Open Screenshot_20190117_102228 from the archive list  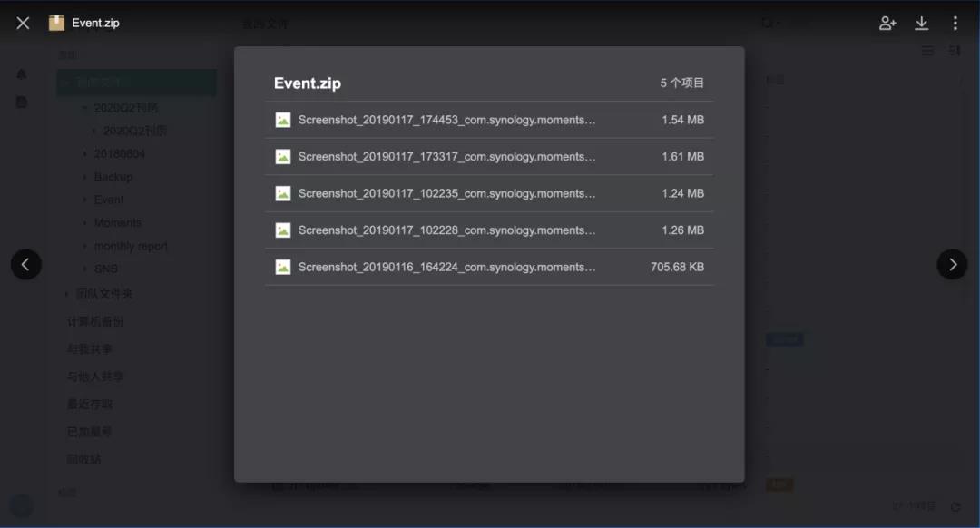tap(446, 230)
